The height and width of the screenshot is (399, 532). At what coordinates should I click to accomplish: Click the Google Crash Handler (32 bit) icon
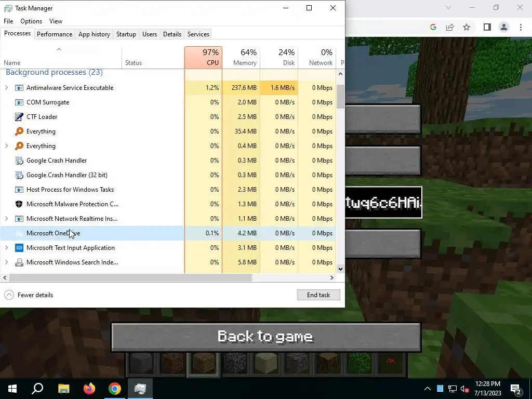coord(19,175)
